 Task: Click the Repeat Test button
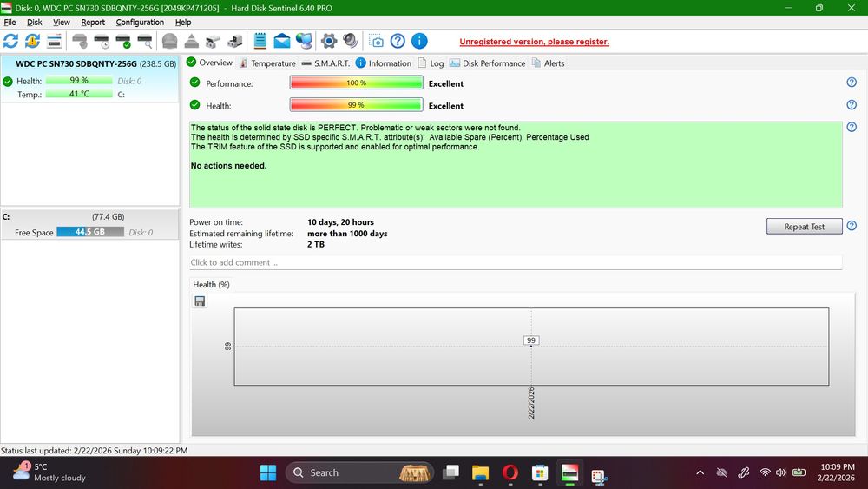[x=805, y=227]
